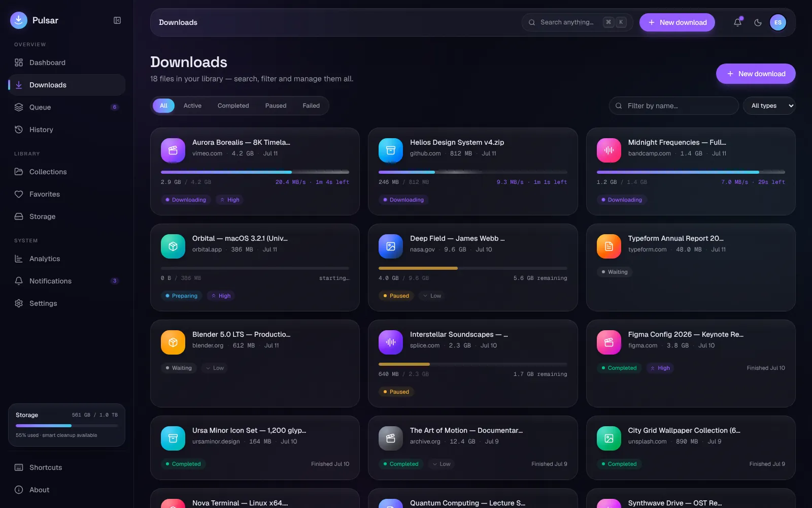
Task: Change High priority on Figma Config card
Action: (660, 368)
